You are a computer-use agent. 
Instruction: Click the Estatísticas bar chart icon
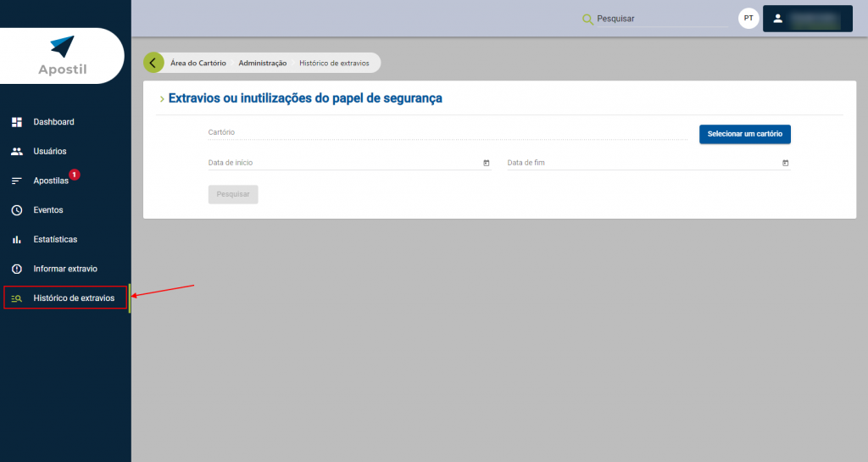tap(16, 240)
